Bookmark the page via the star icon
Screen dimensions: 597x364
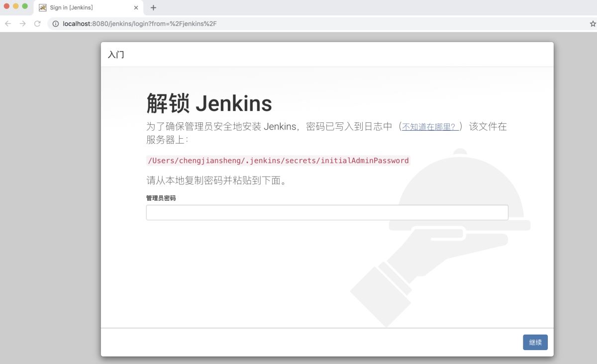592,23
